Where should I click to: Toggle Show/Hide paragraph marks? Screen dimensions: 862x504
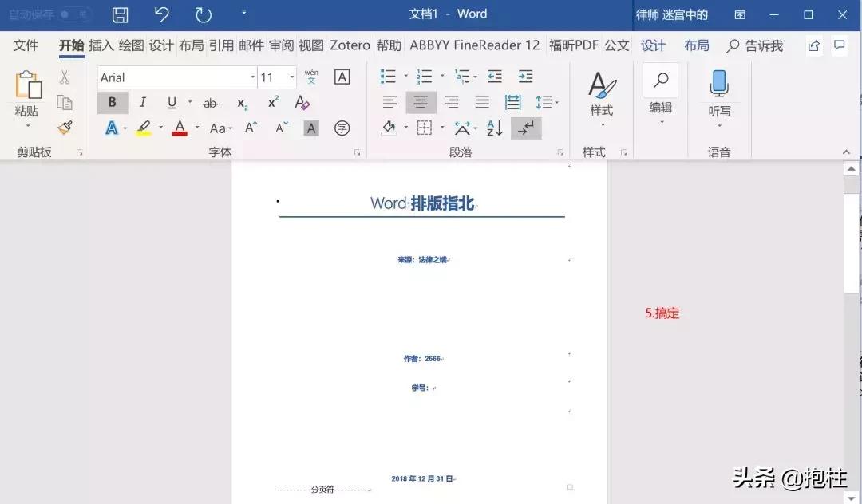coord(526,128)
